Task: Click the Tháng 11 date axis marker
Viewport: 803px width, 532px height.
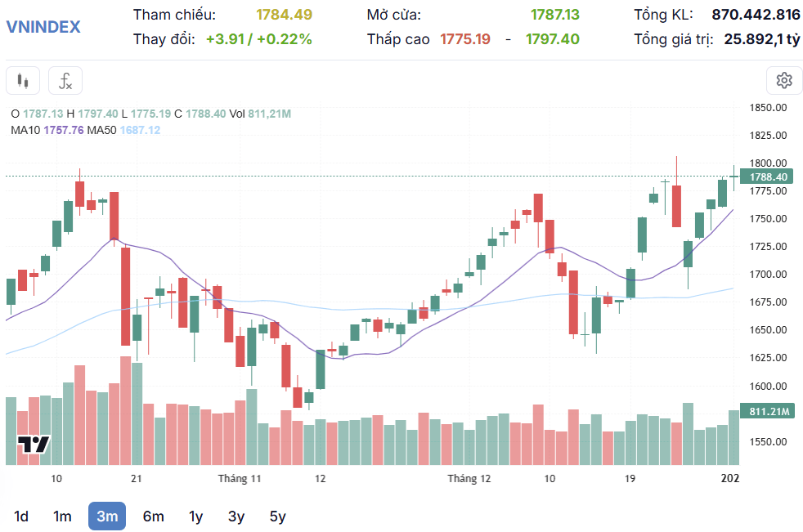Action: 240,478
